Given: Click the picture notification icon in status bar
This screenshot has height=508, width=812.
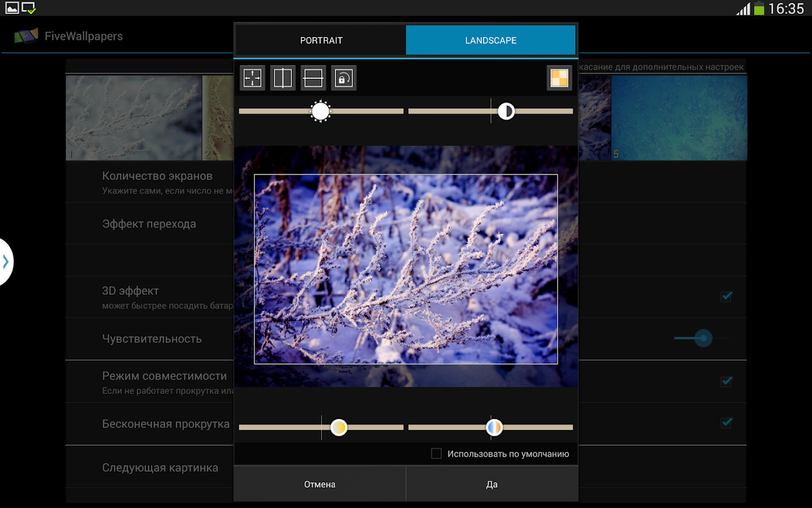Looking at the screenshot, I should pos(12,8).
